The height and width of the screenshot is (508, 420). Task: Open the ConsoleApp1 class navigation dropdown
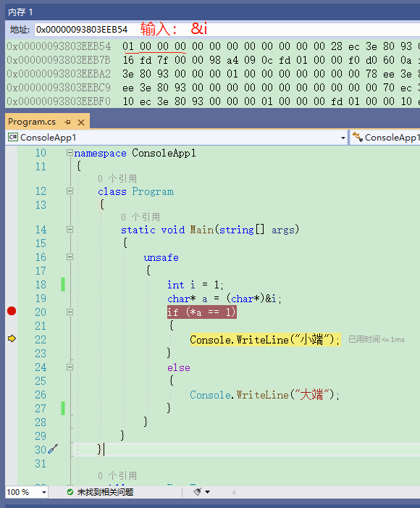pyautogui.click(x=385, y=138)
